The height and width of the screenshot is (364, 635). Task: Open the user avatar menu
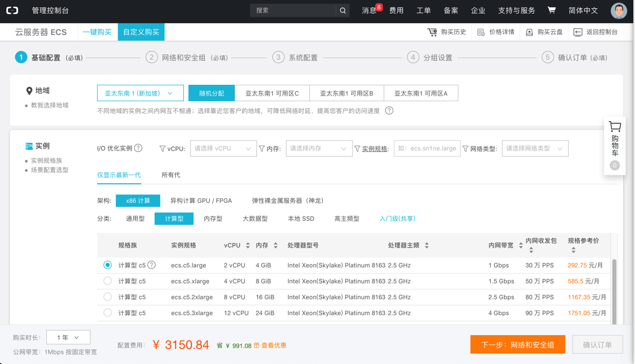[619, 11]
